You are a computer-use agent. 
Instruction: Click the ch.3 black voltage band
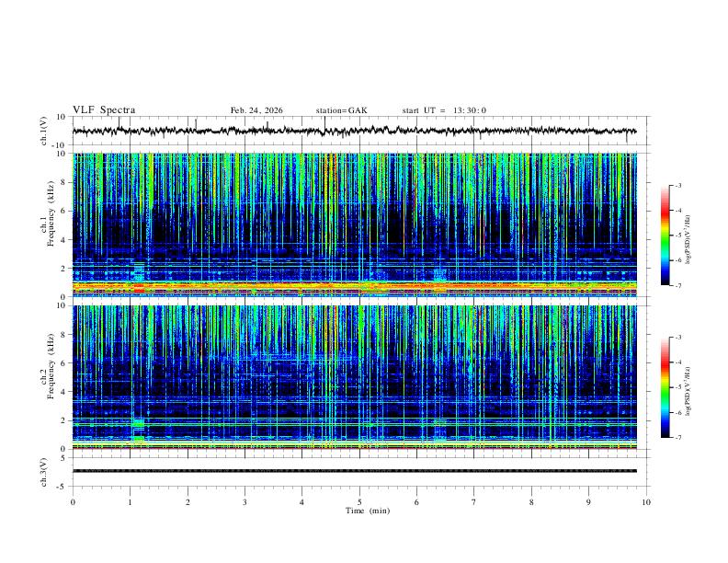coord(354,471)
